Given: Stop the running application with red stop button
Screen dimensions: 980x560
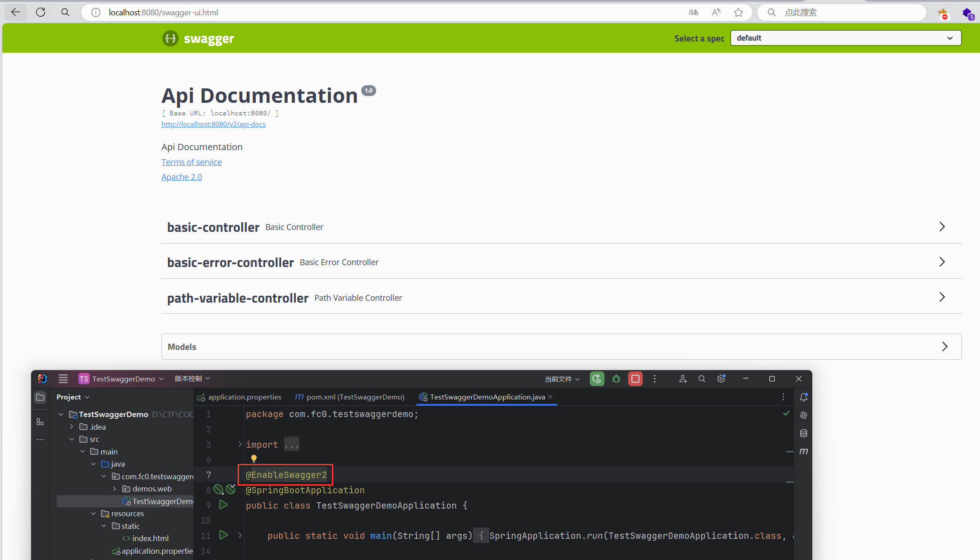Looking at the screenshot, I should (x=635, y=379).
